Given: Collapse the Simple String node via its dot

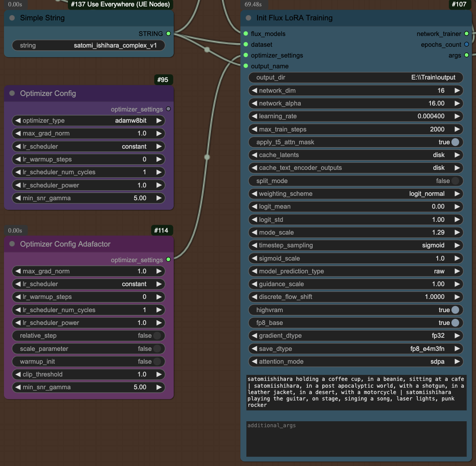Looking at the screenshot, I should tap(12, 18).
